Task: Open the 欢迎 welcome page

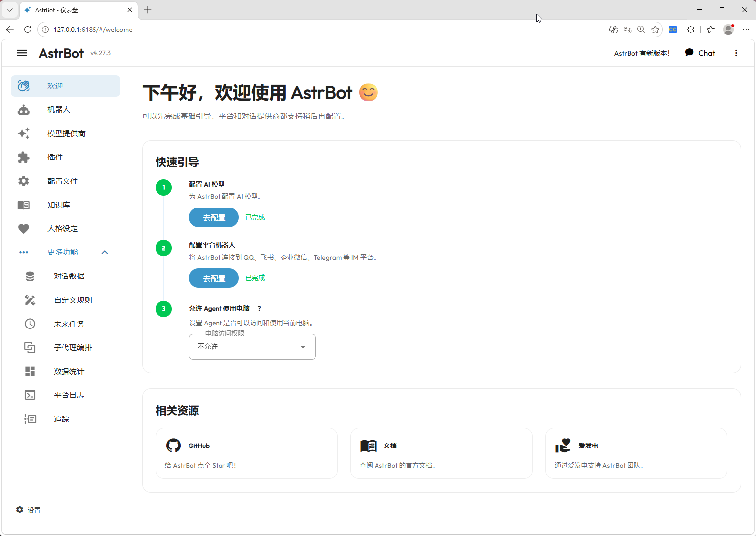Action: (65, 86)
